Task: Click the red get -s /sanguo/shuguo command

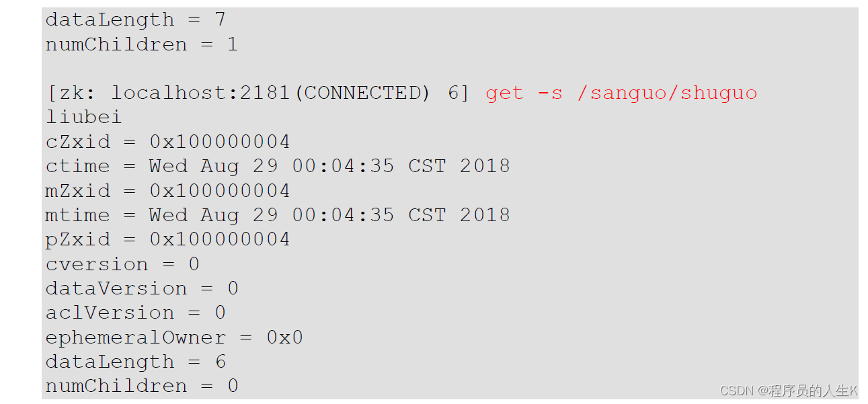Action: pyautogui.click(x=621, y=93)
